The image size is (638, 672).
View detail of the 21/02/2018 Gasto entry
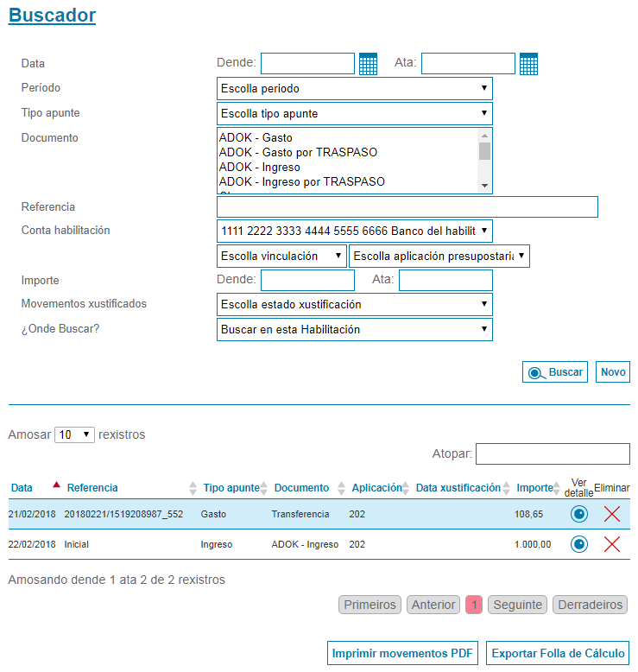point(579,515)
